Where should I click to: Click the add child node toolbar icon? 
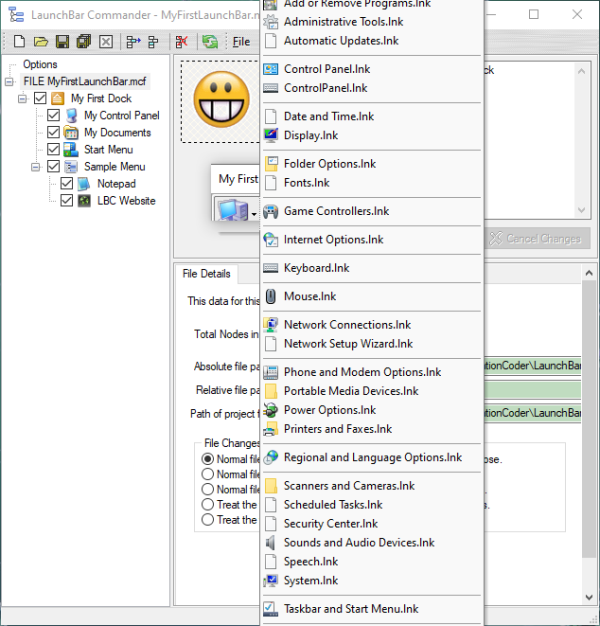point(133,42)
